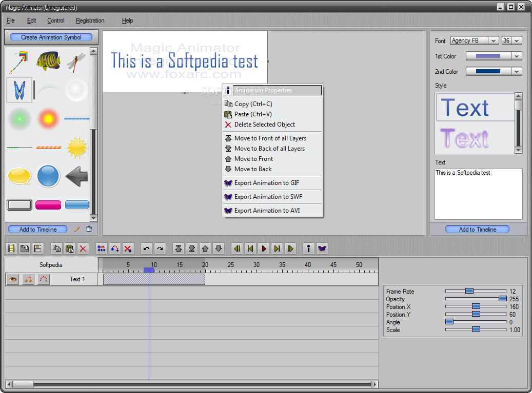Click the blue dots and arrows toolbar icon
Screen dimensions: 532x393
point(101,249)
